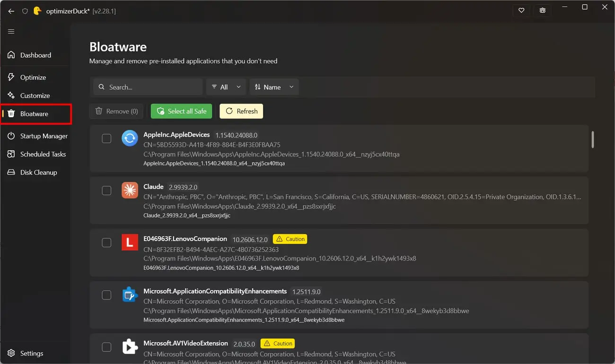Click the red Lenovo Companion L icon
Viewport: 615px width, 364px height.
click(130, 243)
